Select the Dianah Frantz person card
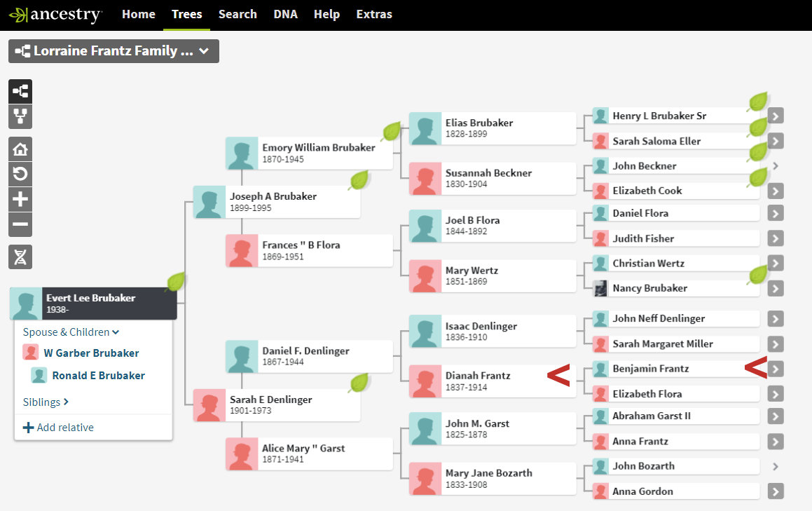Image resolution: width=812 pixels, height=511 pixels. click(x=492, y=381)
